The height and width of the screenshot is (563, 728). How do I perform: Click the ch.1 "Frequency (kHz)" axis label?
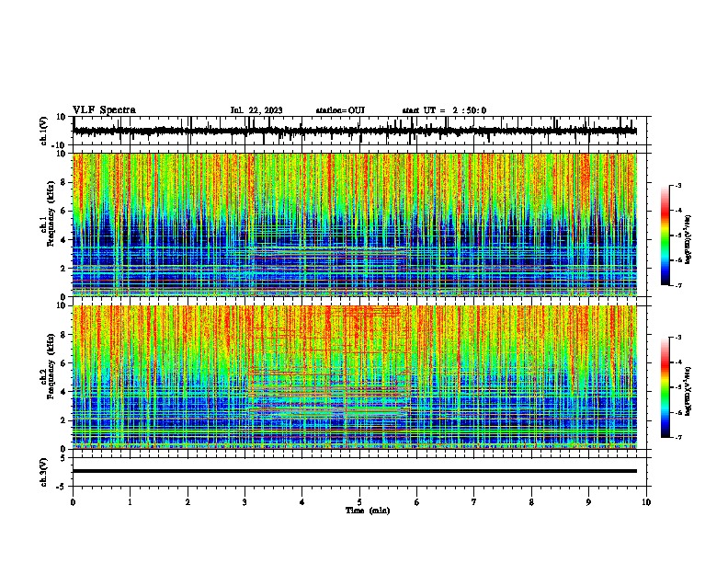click(x=51, y=213)
